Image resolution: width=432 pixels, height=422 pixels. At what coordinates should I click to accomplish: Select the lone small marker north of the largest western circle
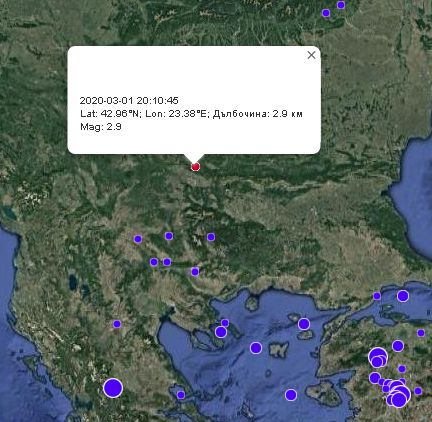tap(117, 324)
